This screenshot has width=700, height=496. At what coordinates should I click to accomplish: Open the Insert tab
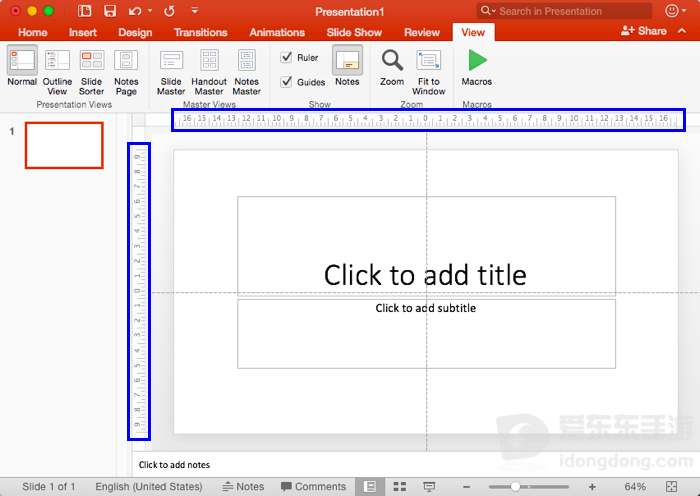(83, 32)
